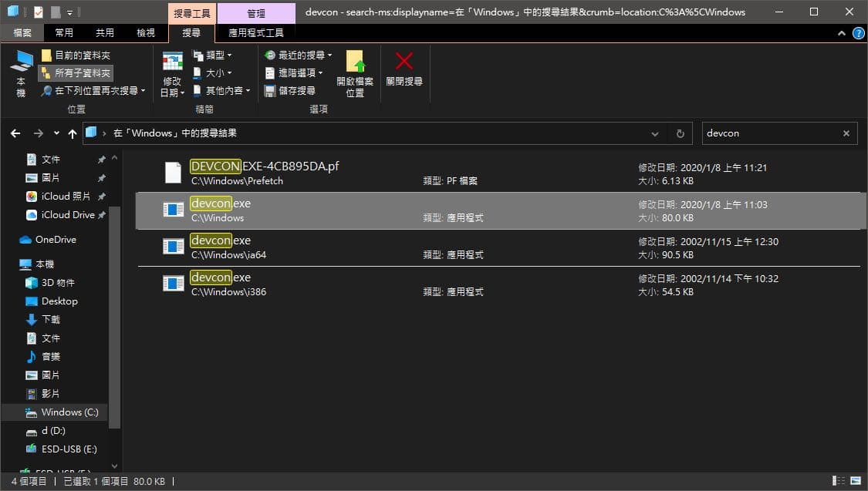
Task: Click the refresh button beside address bar
Action: pyautogui.click(x=681, y=134)
